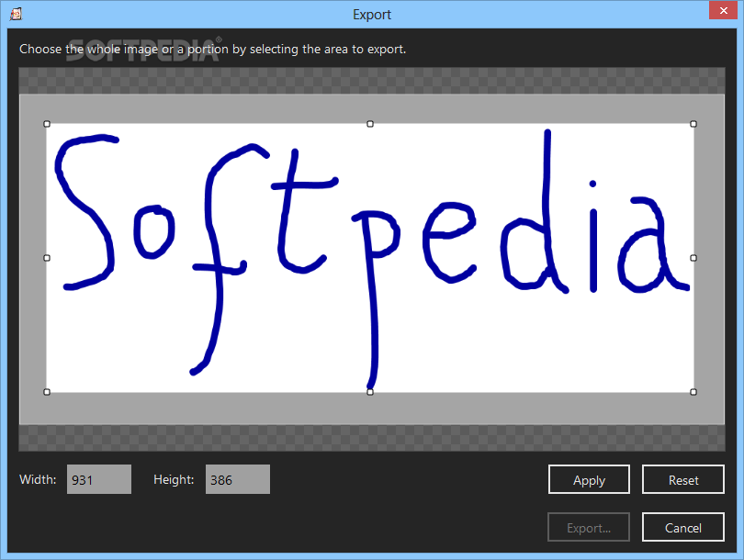Click the Reset button
The width and height of the screenshot is (744, 560).
682,479
